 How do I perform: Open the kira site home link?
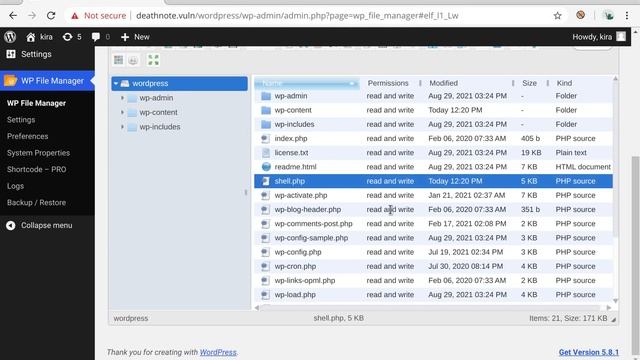click(39, 37)
